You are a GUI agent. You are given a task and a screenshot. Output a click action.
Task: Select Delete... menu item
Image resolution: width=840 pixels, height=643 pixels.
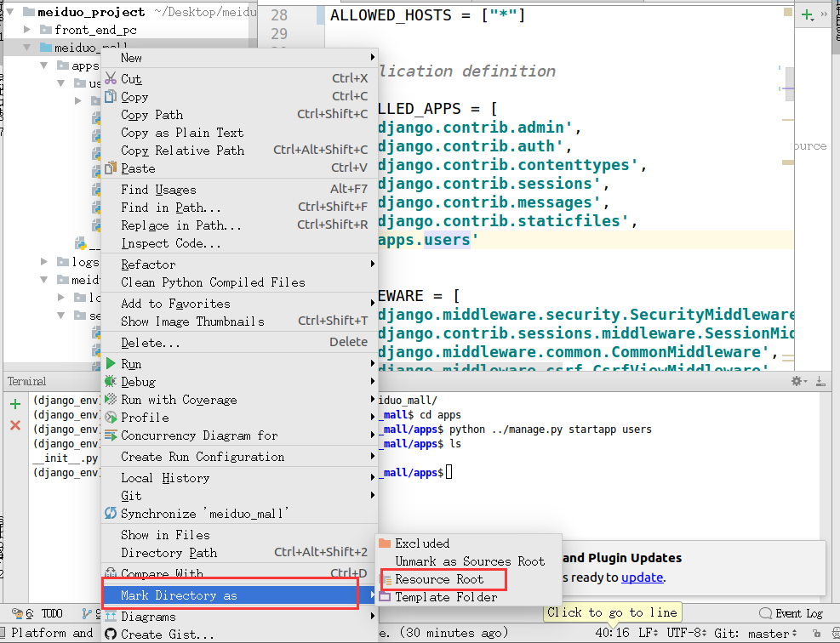click(x=239, y=342)
